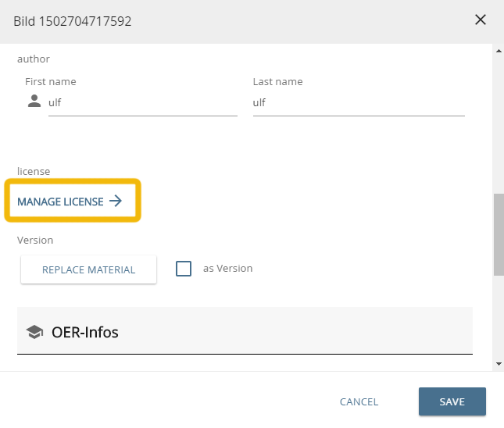The height and width of the screenshot is (428, 504).
Task: Cancel the metadata edits
Action: pyautogui.click(x=359, y=401)
